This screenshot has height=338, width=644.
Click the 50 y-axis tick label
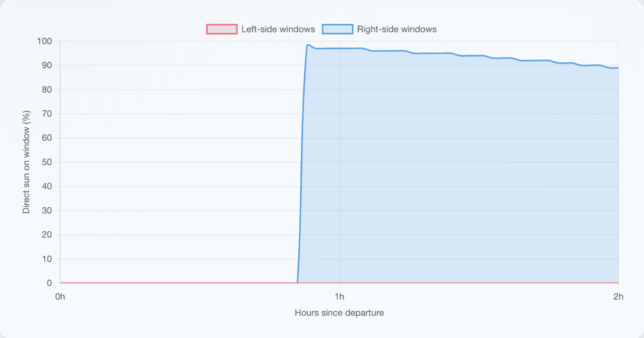click(48, 162)
